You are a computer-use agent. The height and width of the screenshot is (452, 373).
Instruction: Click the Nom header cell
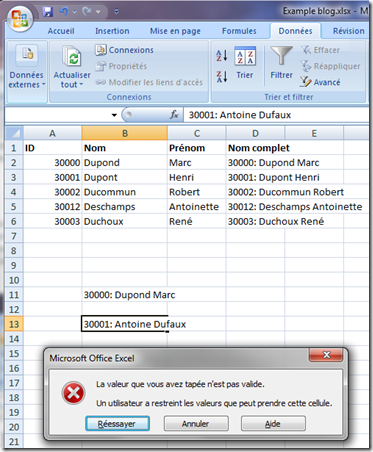125,148
